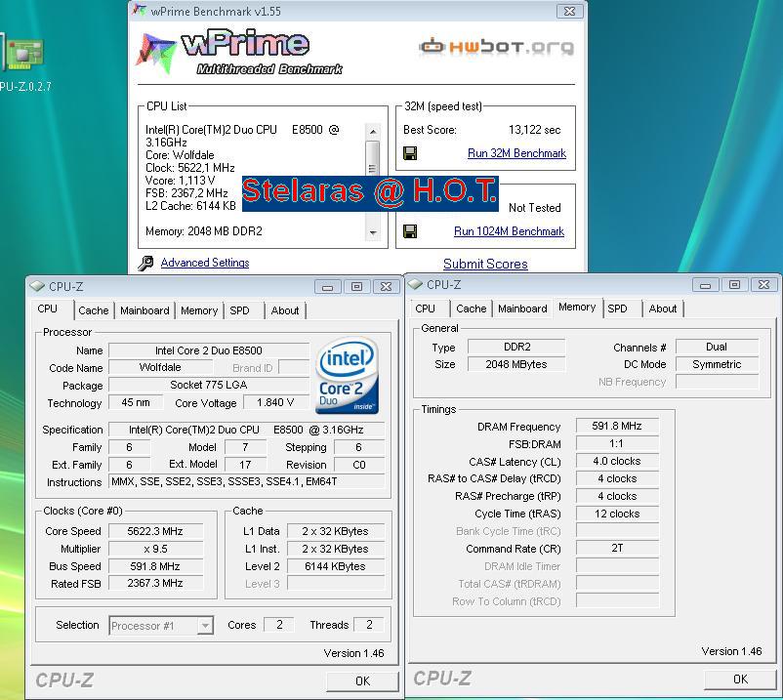Click the Clock: 5622,1 MHz line in CPU List
Screen dimensions: 783x700
point(189,168)
